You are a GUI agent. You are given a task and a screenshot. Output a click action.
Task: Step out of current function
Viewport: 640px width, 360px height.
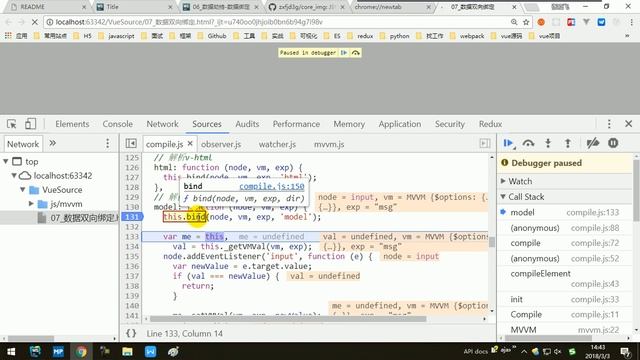[x=568, y=143]
